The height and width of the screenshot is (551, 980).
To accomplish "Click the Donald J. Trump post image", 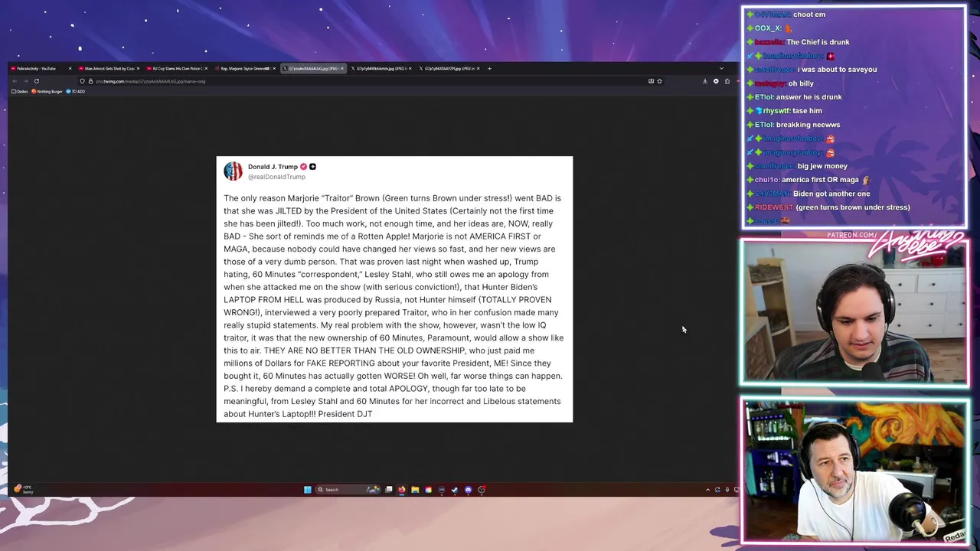I will (394, 289).
